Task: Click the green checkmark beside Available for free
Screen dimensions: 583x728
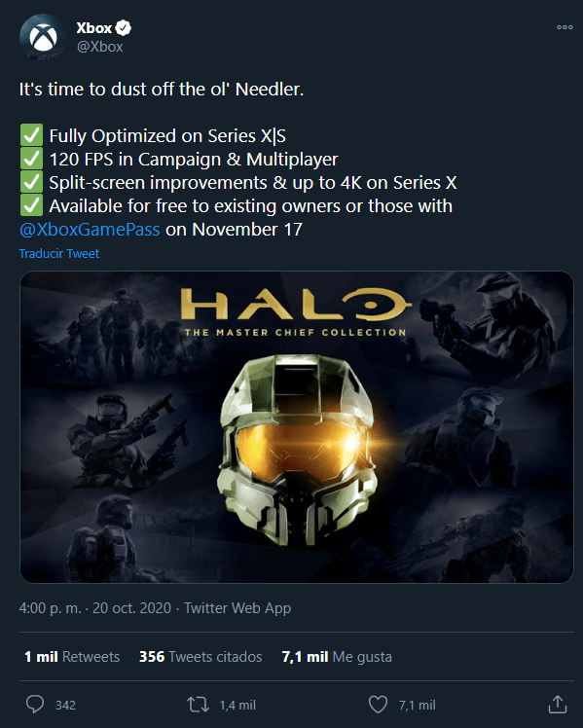Action: point(31,205)
